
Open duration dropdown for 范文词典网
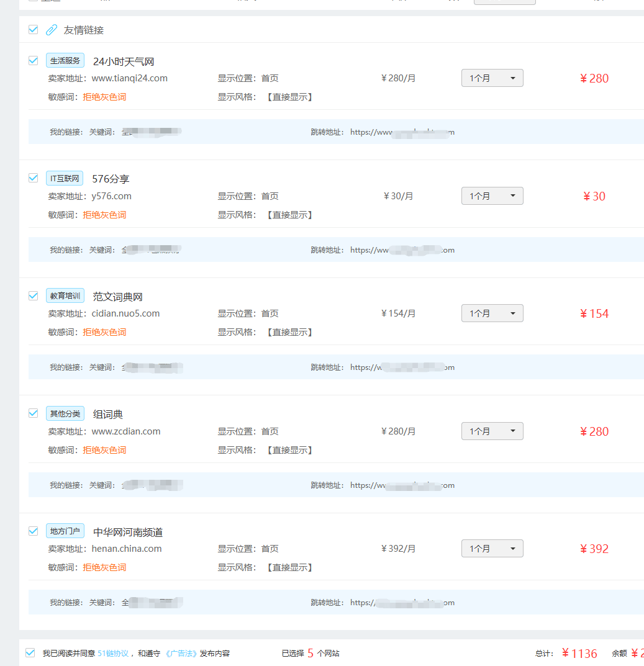pos(492,313)
